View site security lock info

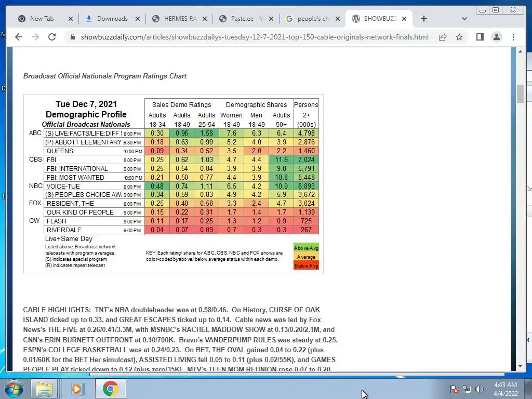click(72, 37)
